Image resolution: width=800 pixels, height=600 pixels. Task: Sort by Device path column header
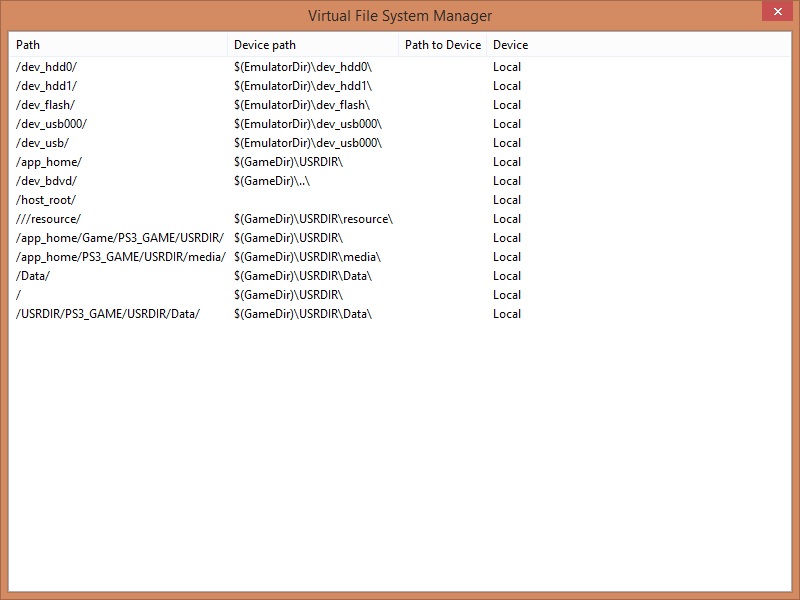point(265,45)
